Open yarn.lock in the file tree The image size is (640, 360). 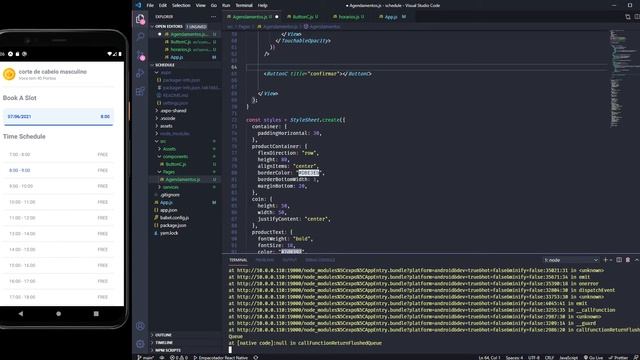point(169,233)
